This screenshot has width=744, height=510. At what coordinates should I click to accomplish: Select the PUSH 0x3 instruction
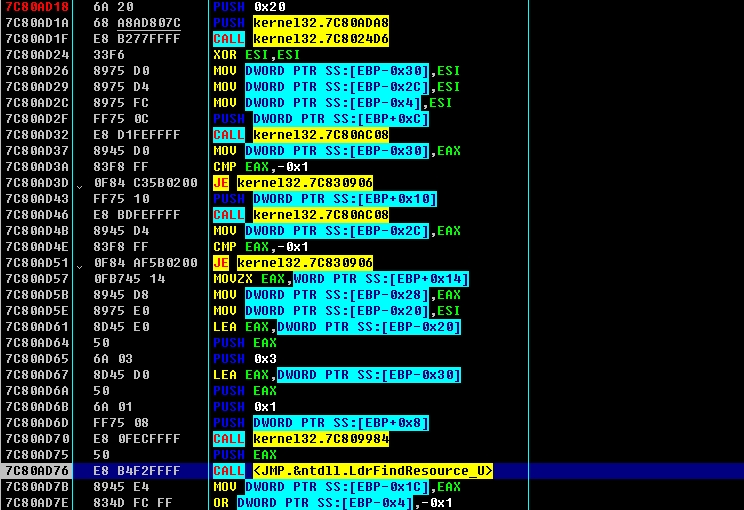[245, 359]
